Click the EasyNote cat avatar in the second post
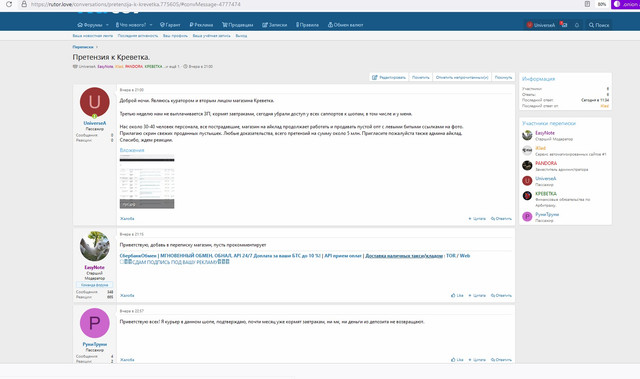This screenshot has height=379, width=640. [95, 246]
